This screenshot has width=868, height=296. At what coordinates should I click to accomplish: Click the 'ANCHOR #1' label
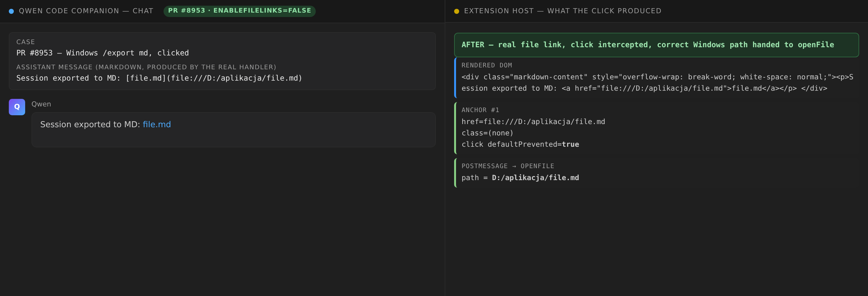click(480, 110)
